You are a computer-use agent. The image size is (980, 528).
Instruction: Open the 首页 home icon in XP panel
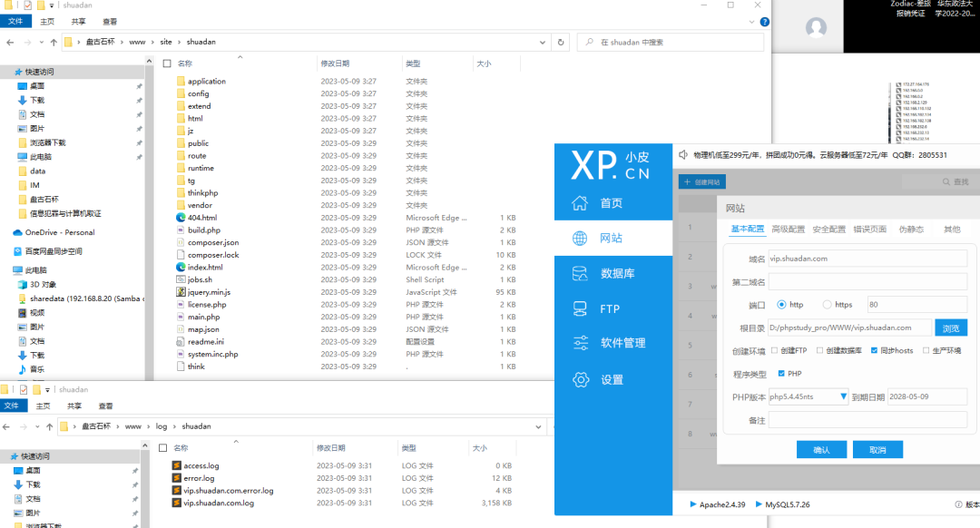tap(579, 203)
